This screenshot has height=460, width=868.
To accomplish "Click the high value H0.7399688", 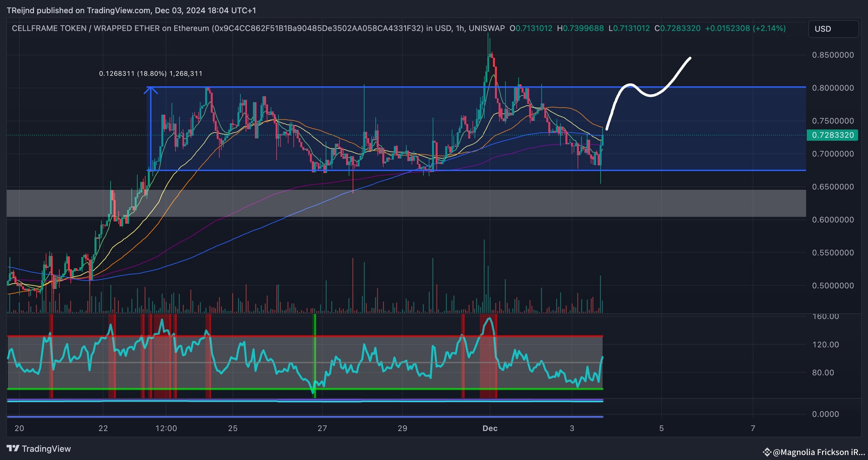I will [x=580, y=28].
